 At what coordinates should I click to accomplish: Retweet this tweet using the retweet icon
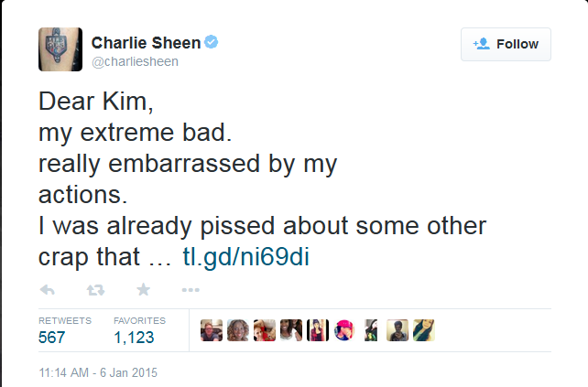tap(95, 290)
